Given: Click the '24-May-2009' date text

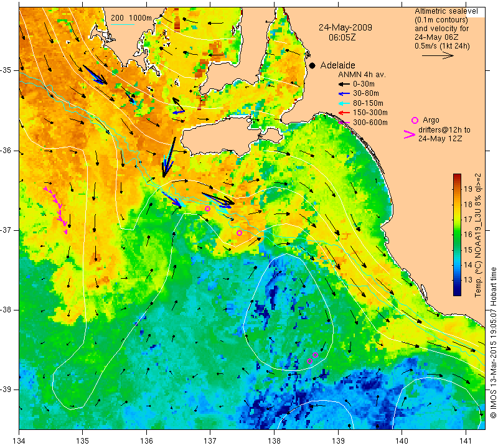Looking at the screenshot, I should 345,27.
